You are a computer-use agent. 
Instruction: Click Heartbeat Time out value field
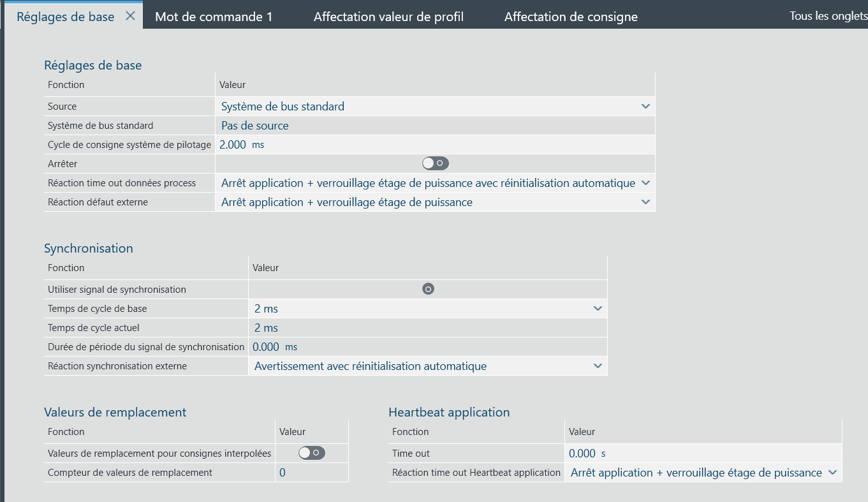[582, 454]
